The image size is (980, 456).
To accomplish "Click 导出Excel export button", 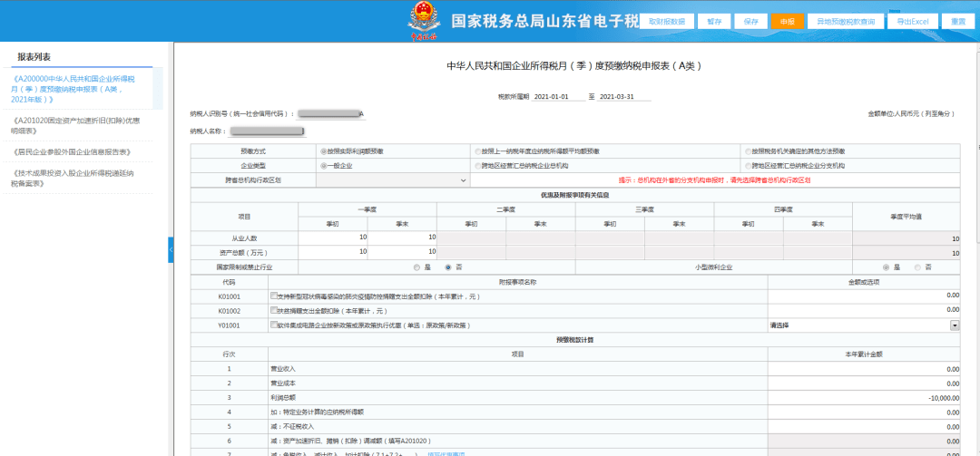I will (913, 21).
